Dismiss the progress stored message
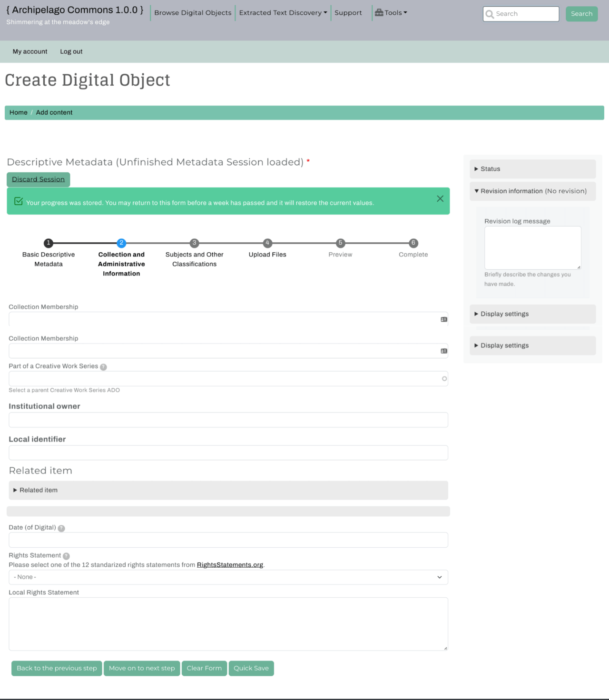The image size is (609, 700). tap(440, 199)
